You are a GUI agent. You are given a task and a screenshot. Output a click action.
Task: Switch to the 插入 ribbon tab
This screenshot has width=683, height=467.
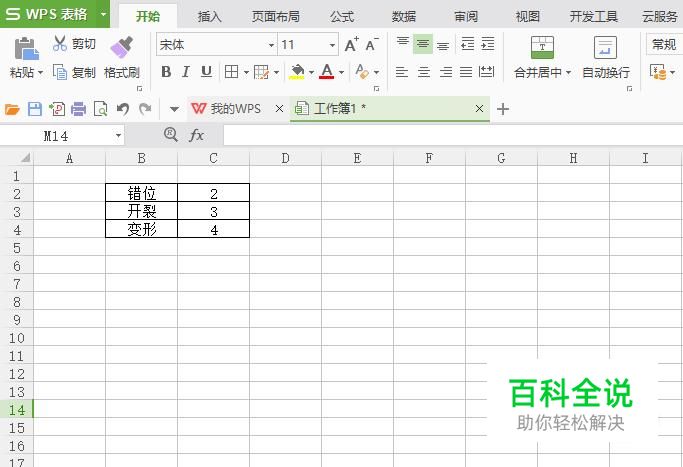tap(210, 17)
